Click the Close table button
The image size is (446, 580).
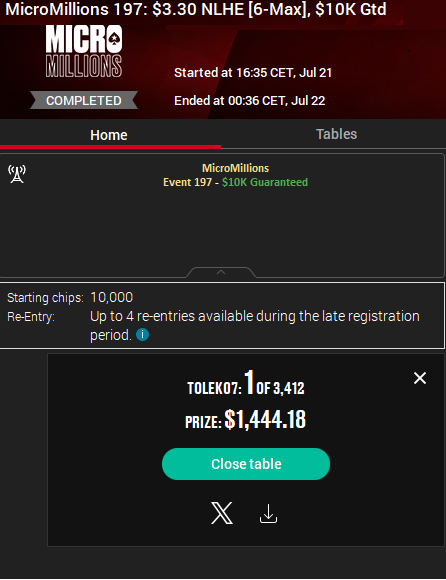tap(246, 464)
